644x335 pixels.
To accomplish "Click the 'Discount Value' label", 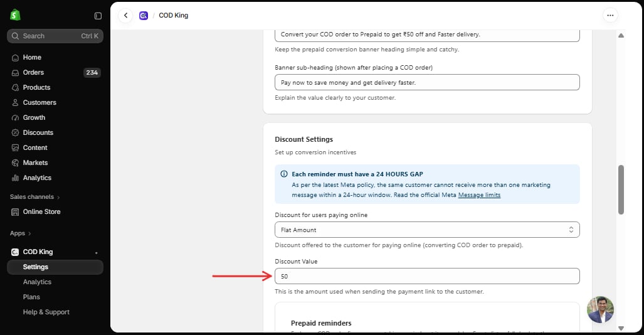I will click(296, 262).
